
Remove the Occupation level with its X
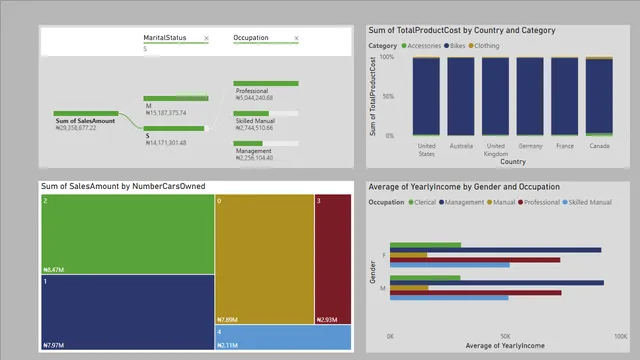tap(296, 38)
